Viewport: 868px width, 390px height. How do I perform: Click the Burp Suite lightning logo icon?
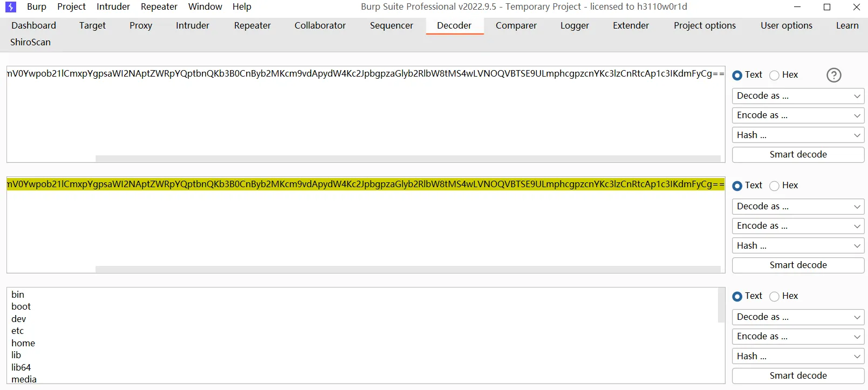(11, 7)
